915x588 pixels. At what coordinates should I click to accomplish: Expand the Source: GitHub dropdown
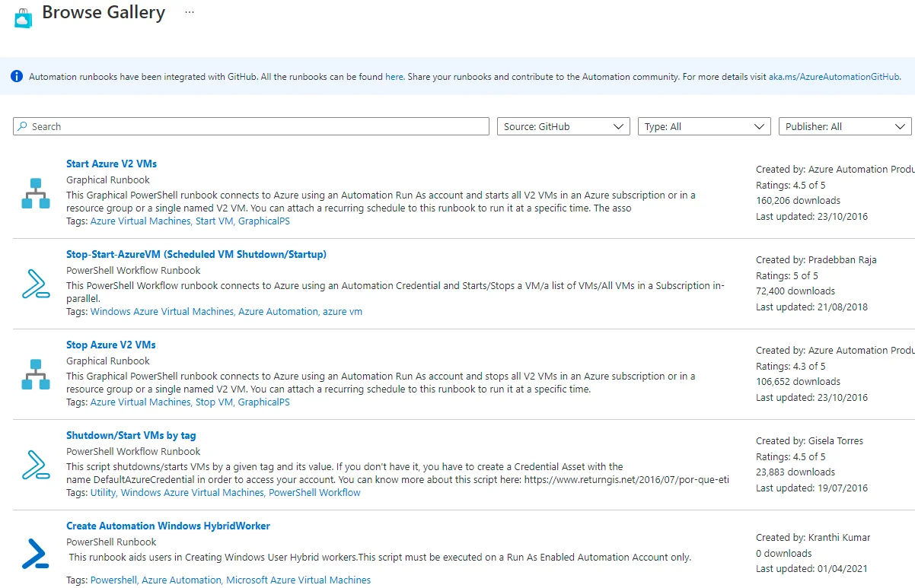click(563, 126)
